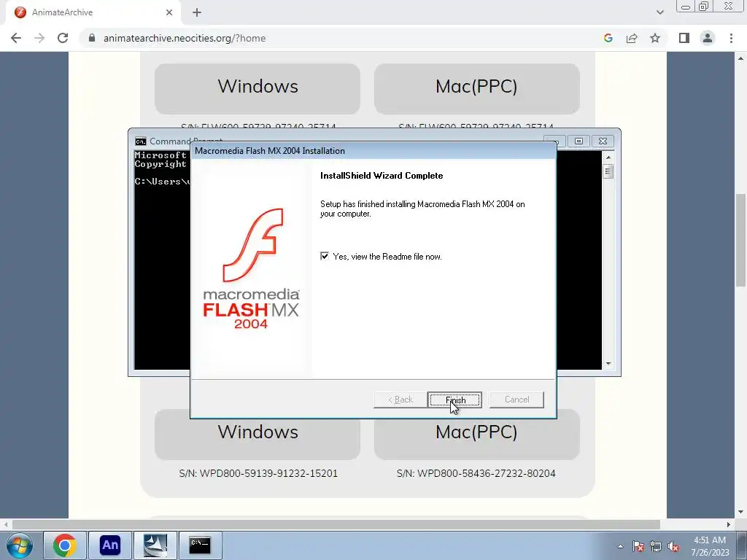Bookmark this page with the star icon
Screen dimensions: 747x560
coord(655,38)
